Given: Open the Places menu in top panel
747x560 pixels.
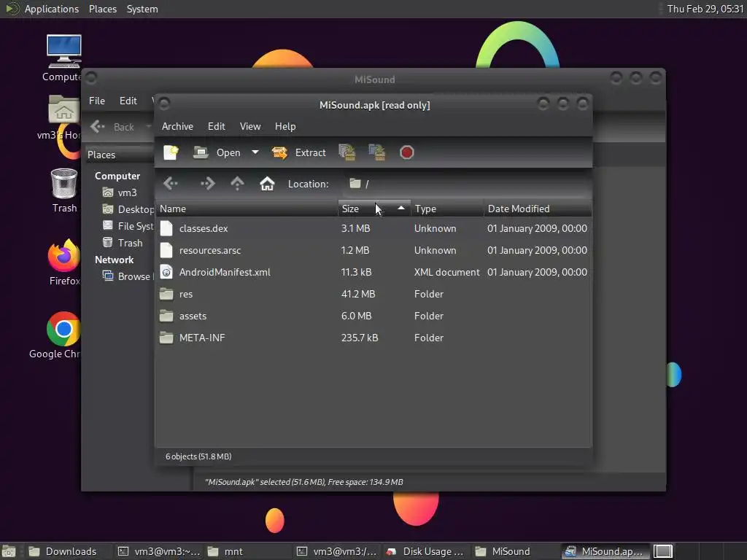Looking at the screenshot, I should click(102, 9).
